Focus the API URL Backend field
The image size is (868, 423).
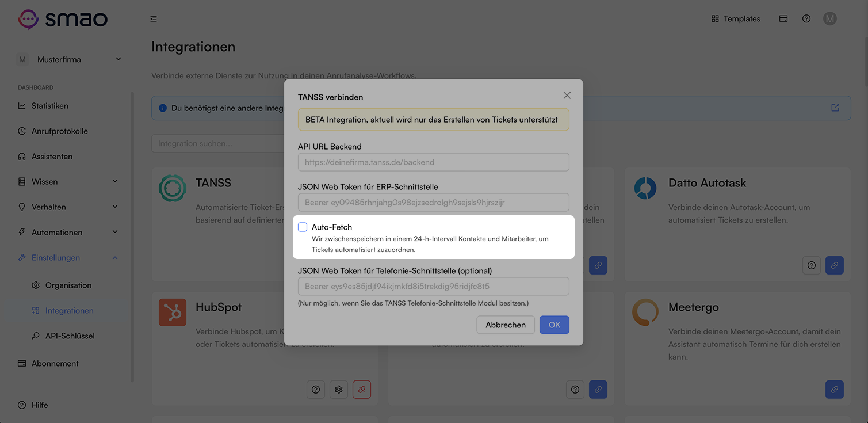point(434,162)
